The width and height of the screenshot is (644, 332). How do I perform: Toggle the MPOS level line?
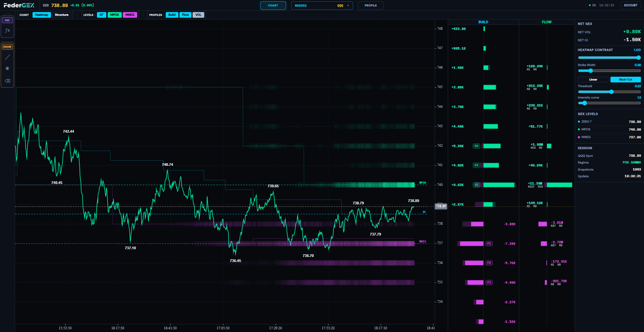click(x=114, y=15)
